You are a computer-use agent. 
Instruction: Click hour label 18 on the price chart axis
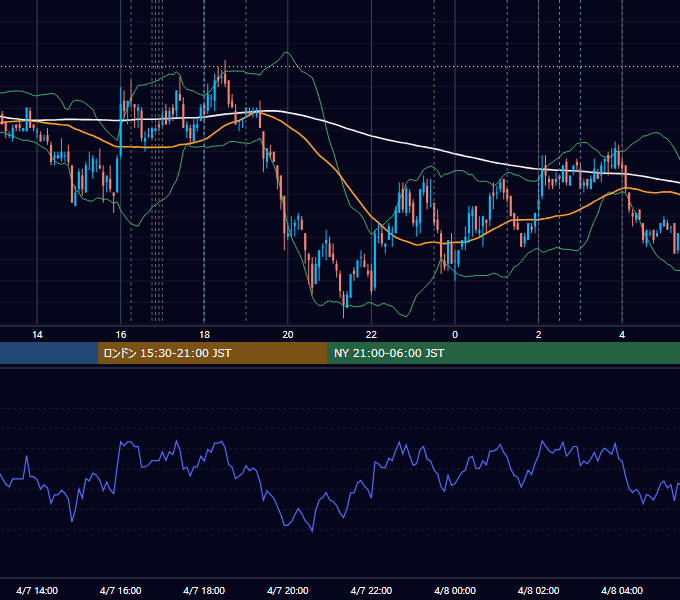click(x=204, y=335)
